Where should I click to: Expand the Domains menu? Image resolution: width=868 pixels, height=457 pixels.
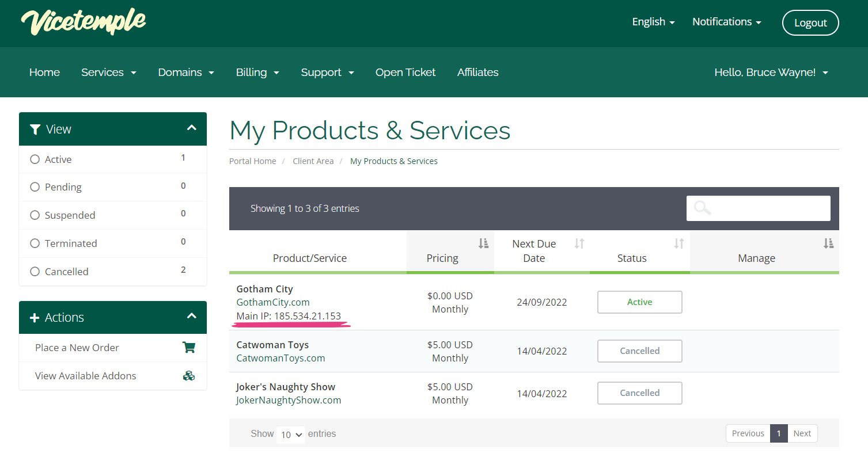(x=186, y=73)
